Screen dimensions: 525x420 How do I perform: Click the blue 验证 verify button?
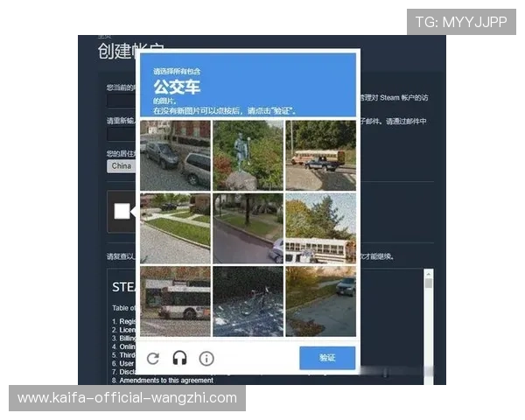327,358
